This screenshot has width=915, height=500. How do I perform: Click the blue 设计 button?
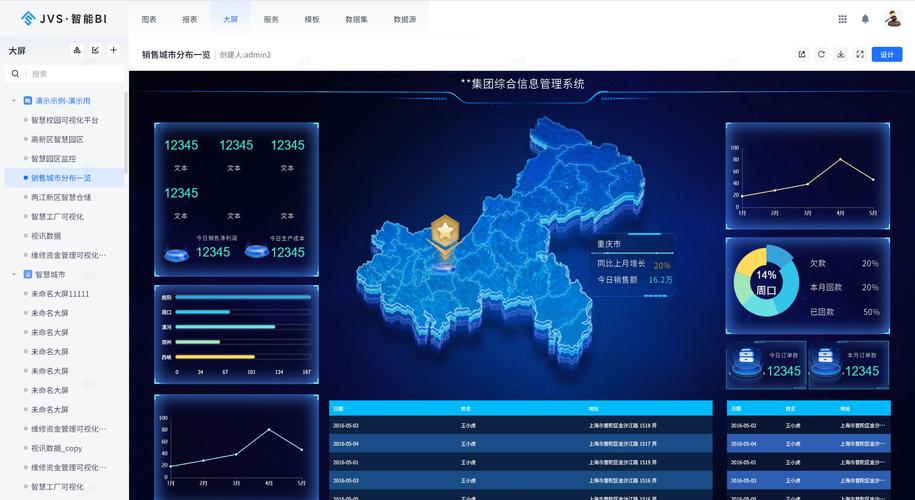[886, 55]
